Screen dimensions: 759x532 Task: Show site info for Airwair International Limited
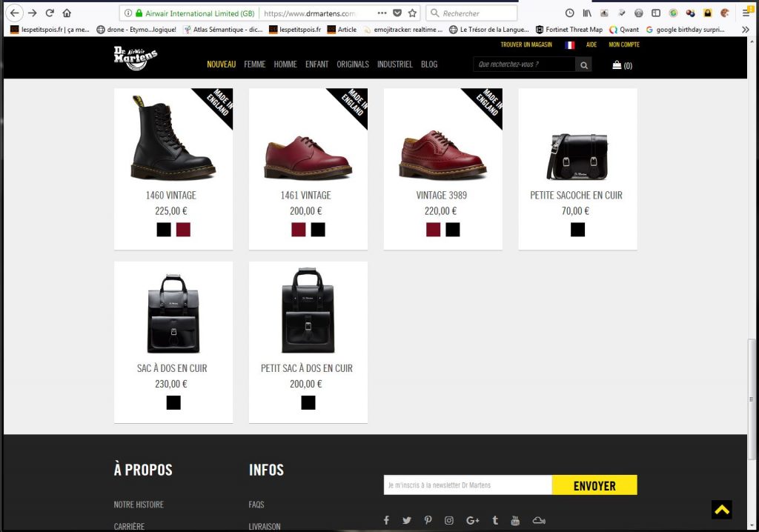128,13
